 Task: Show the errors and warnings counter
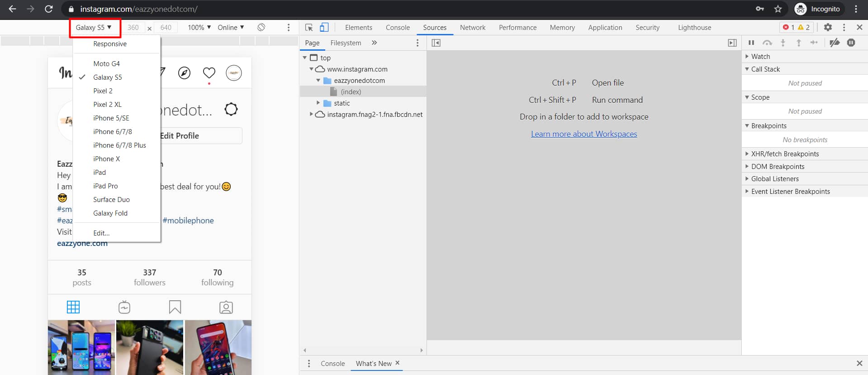tap(797, 27)
